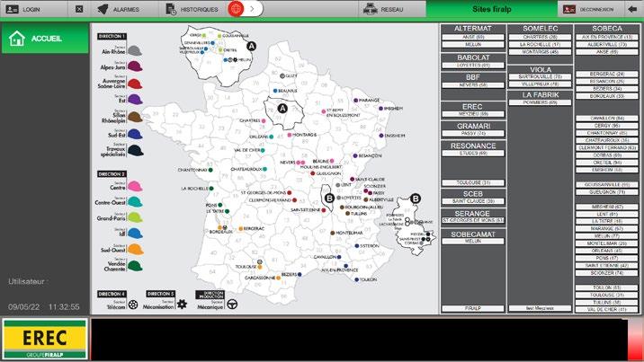Click the DECONNEXION logout icon
Viewport: 644px width, 362px height.
[x=568, y=9]
